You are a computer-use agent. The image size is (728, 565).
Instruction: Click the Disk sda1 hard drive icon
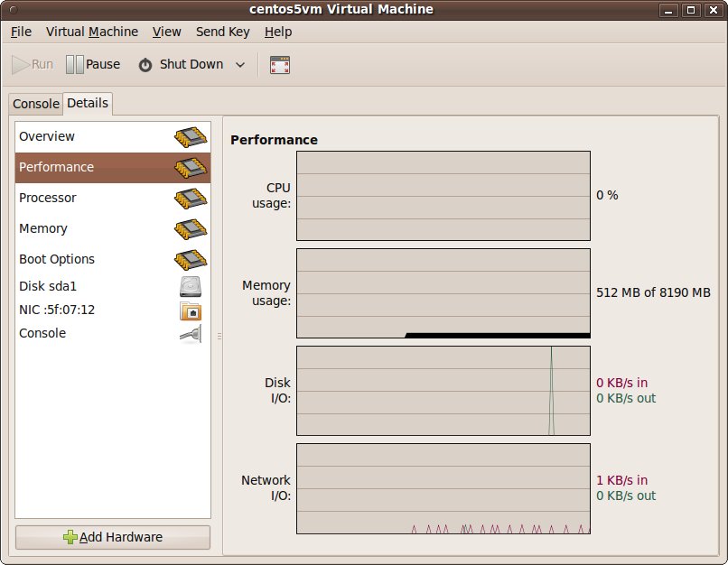pos(191,287)
